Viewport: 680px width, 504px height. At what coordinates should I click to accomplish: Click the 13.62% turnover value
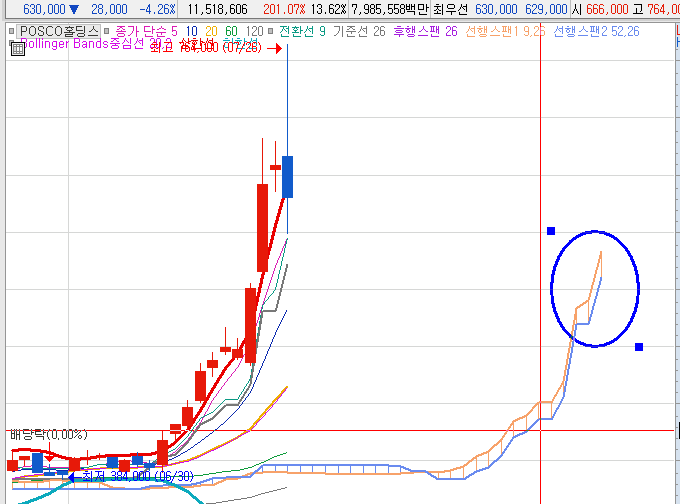point(328,9)
